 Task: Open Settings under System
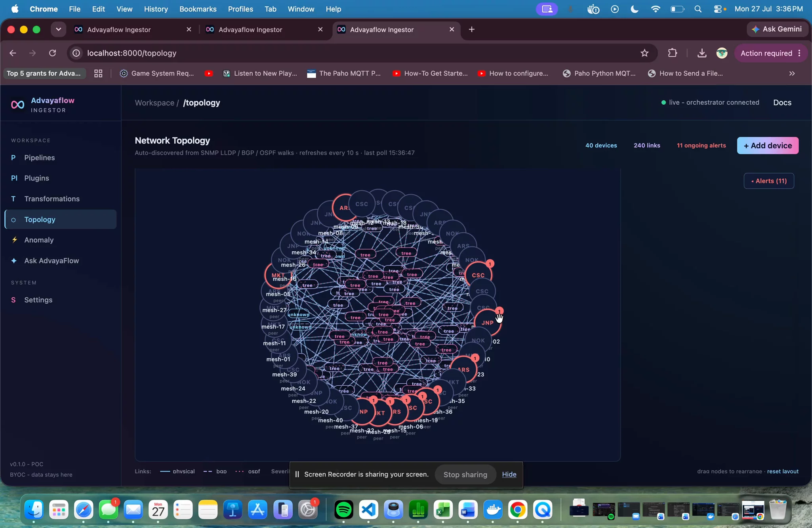coord(61,300)
